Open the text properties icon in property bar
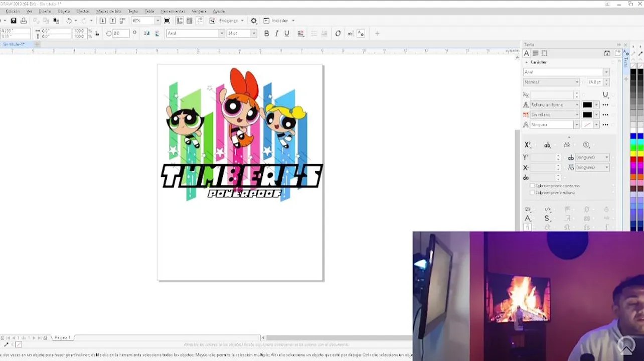 pyautogui.click(x=360, y=34)
